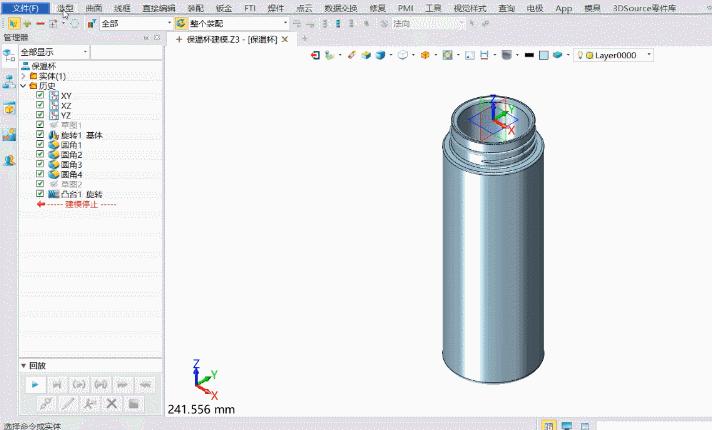Open the 文件(F) menu
This screenshot has height=430, width=712.
pos(25,8)
